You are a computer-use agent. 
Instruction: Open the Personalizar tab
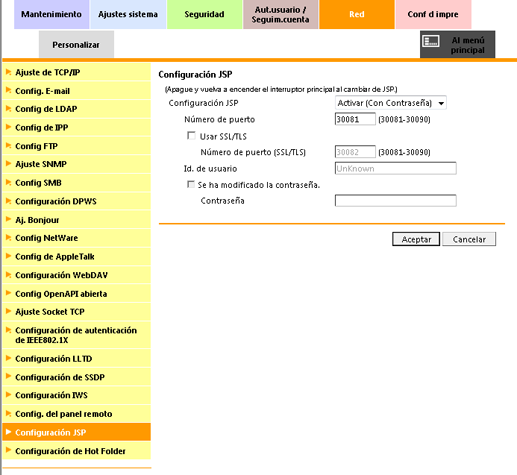[76, 44]
